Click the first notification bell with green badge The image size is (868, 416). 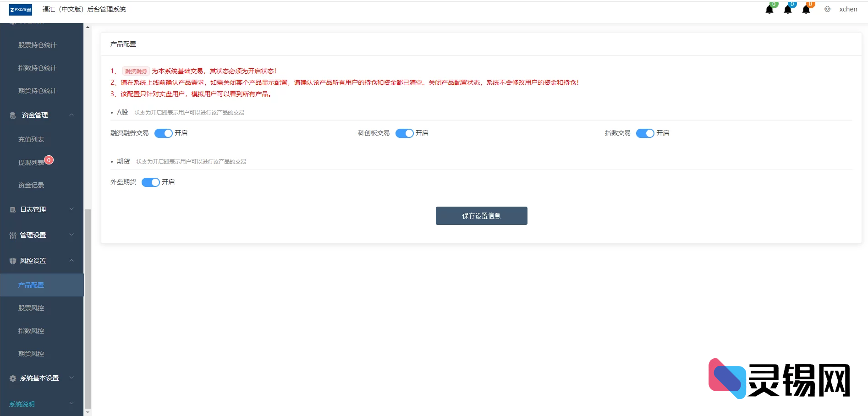coord(769,10)
